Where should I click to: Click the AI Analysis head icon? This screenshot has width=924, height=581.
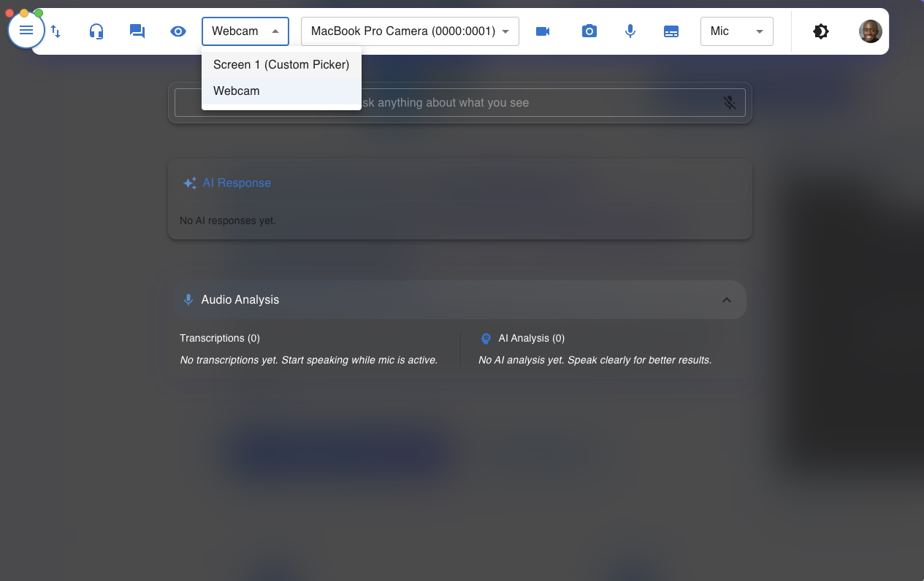pos(486,339)
